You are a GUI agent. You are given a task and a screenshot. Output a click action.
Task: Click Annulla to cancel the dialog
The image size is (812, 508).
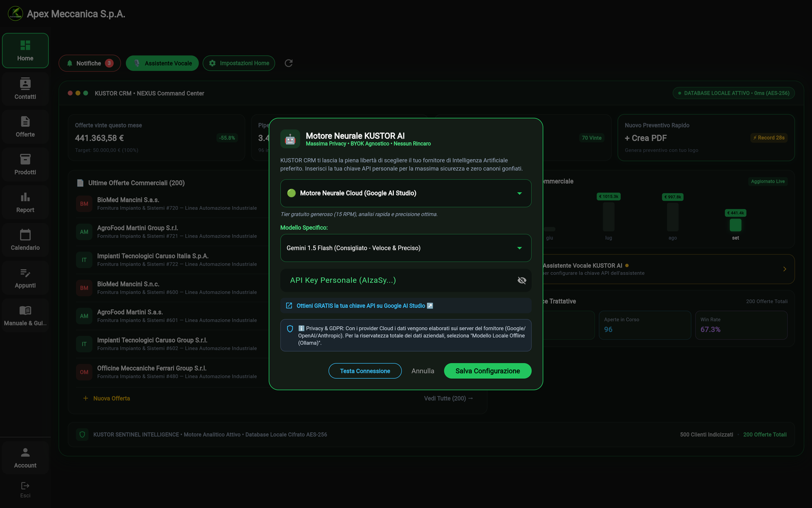coord(423,371)
